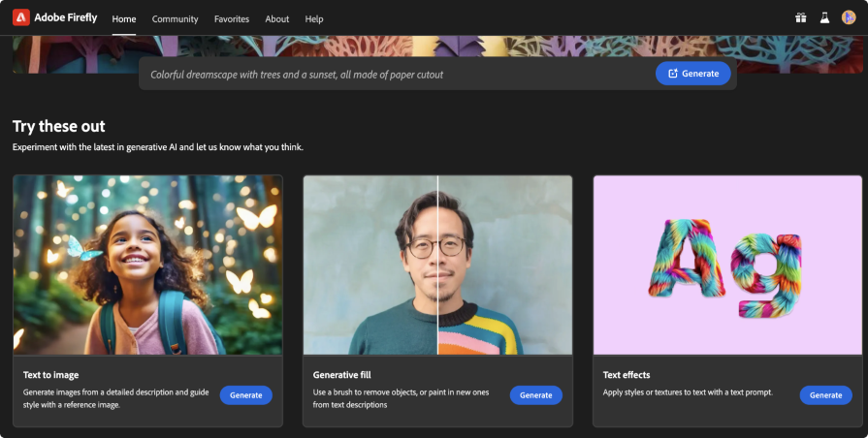Open the girl with butterflies thumbnail
Screen dimensions: 868x438
(x=147, y=265)
